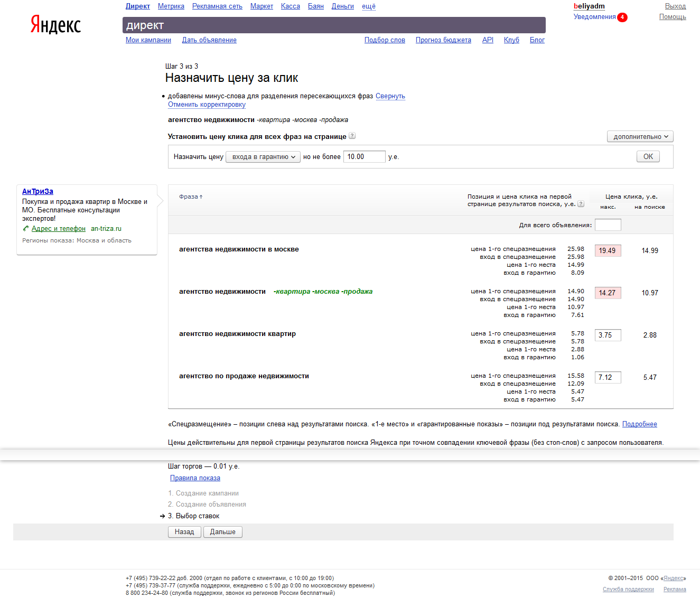This screenshot has height=607, width=700.
Task: Click the 'но не более' price field
Action: pos(365,157)
